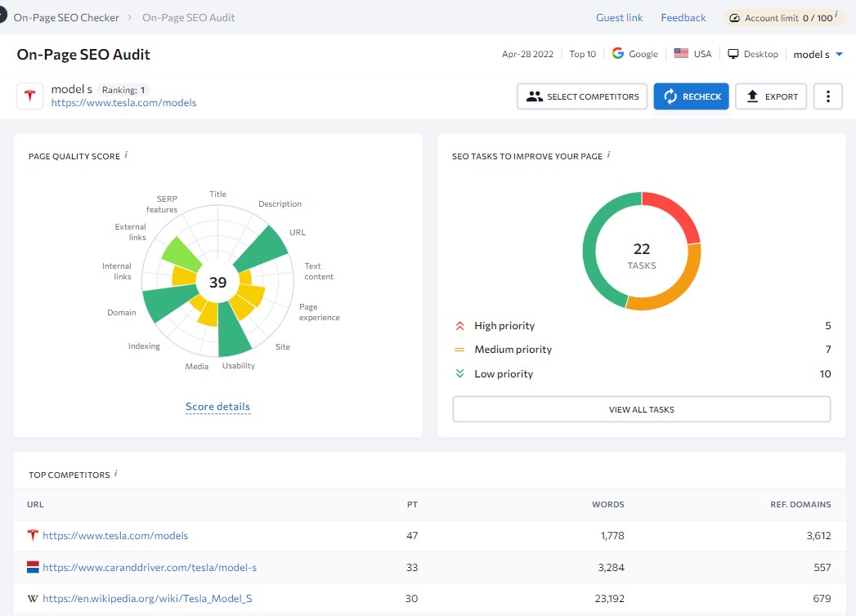Go to On-Page SEO Checker breadcrumb
The height and width of the screenshot is (616, 856).
coord(66,17)
